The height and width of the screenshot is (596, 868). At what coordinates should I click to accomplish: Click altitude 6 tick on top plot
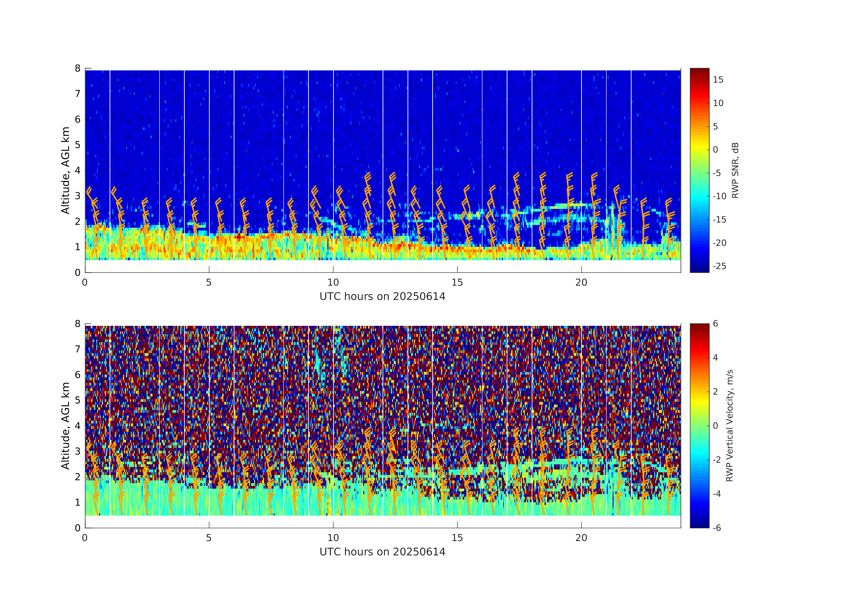78,119
